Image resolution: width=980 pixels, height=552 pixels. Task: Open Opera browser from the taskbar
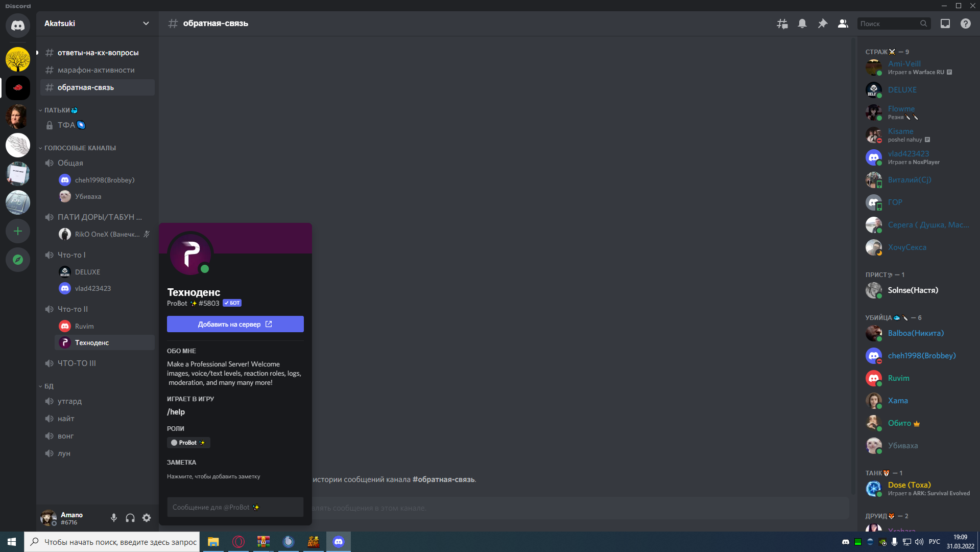pos(238,542)
